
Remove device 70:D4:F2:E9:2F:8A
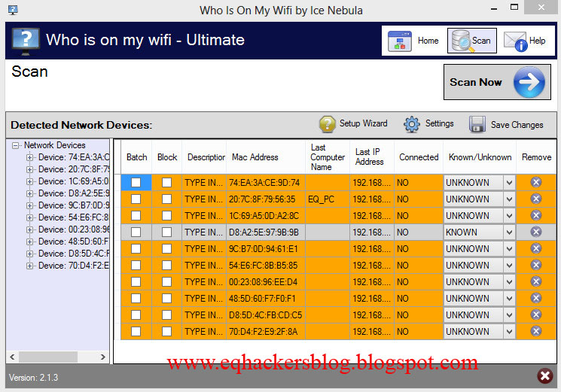click(x=536, y=331)
